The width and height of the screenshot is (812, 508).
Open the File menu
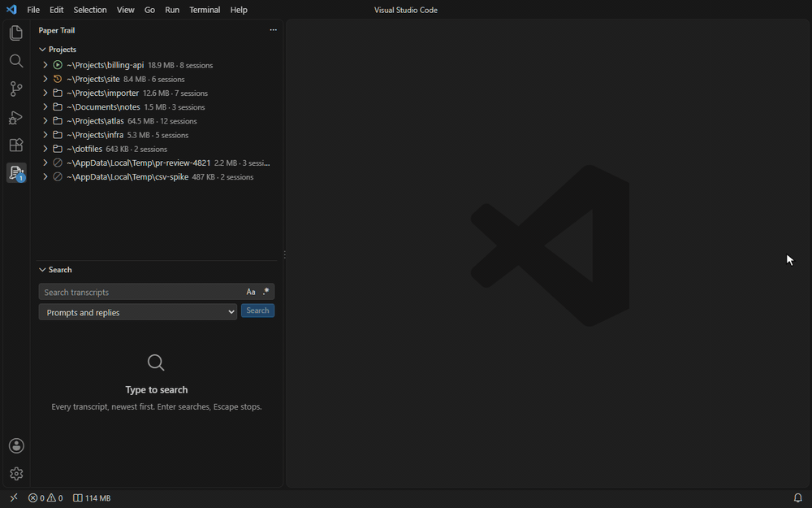pyautogui.click(x=33, y=10)
